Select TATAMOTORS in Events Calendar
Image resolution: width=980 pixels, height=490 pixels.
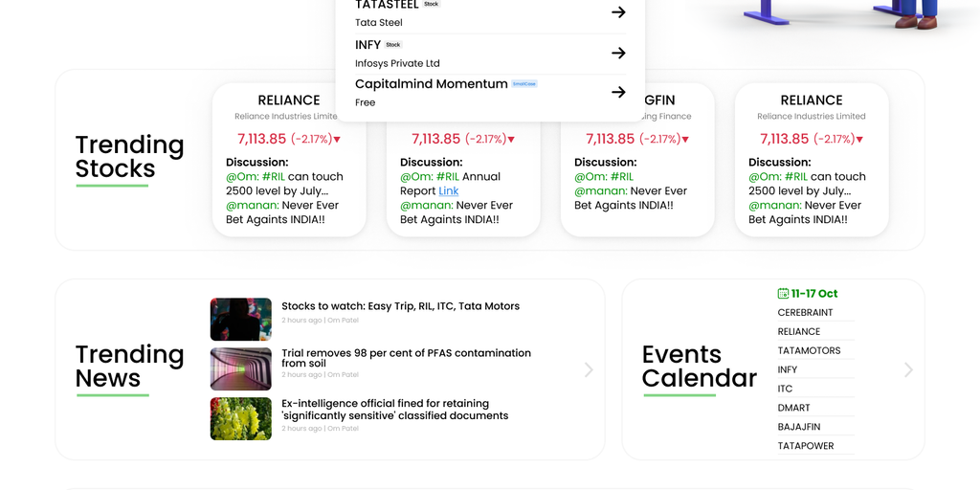click(809, 351)
